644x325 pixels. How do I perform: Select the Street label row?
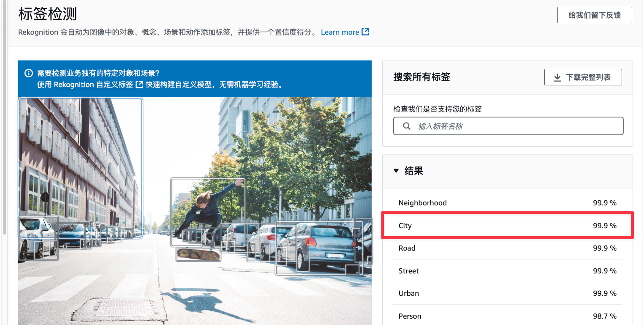507,271
